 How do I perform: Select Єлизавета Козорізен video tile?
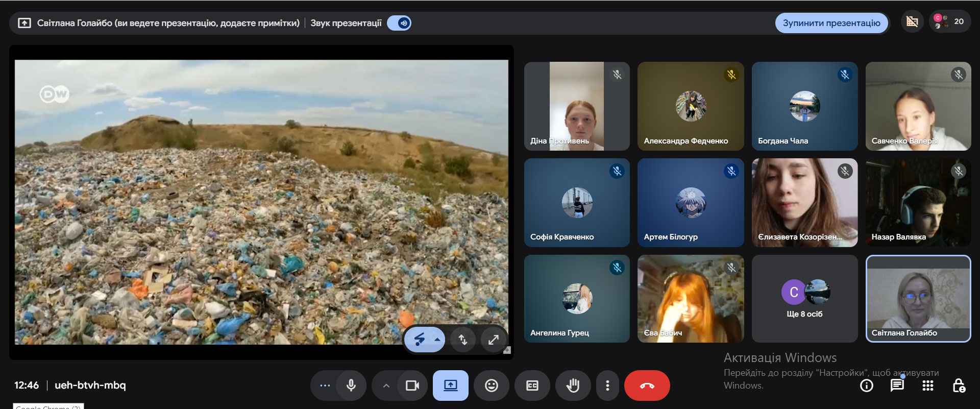point(804,203)
